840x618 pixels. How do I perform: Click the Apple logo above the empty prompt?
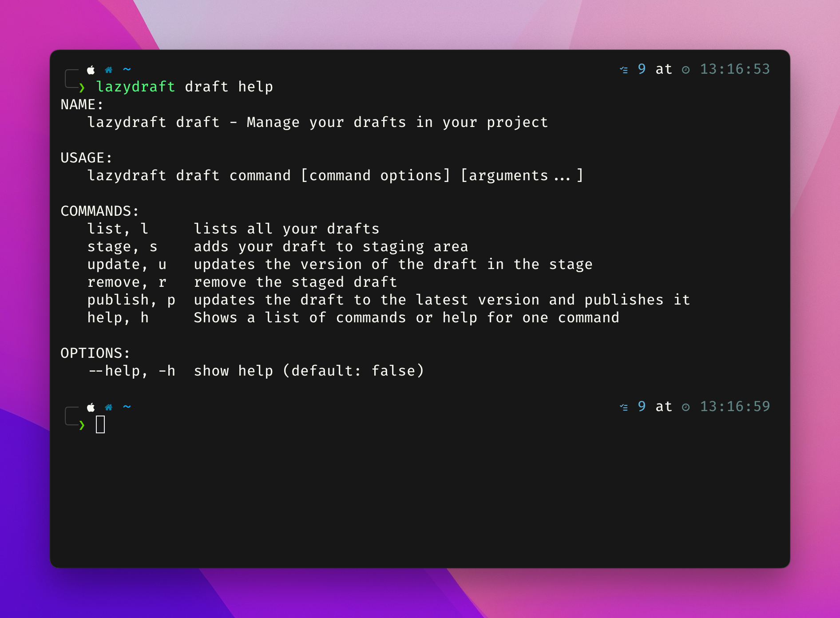(x=91, y=407)
